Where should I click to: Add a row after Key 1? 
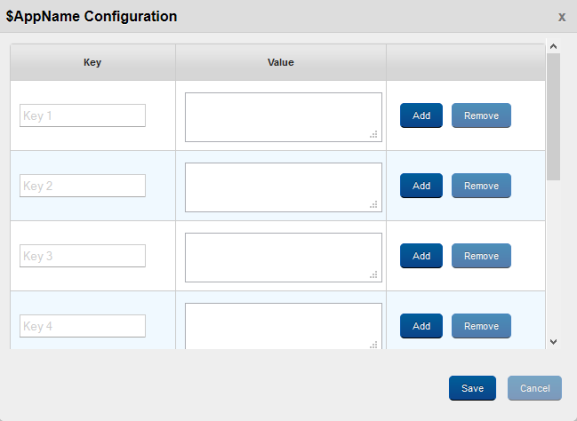tap(421, 116)
